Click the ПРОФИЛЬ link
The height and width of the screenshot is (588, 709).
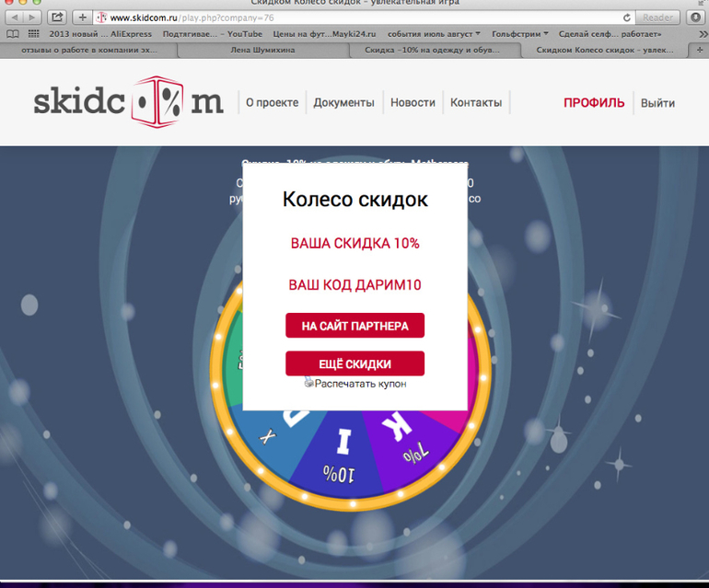[594, 103]
